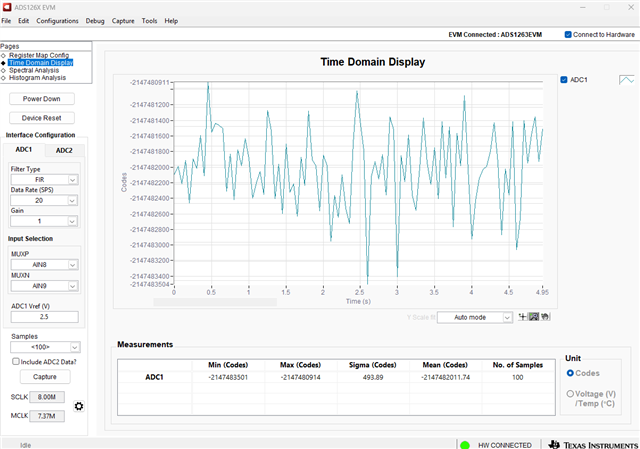Click the Mean value -2147482011.74

[445, 377]
